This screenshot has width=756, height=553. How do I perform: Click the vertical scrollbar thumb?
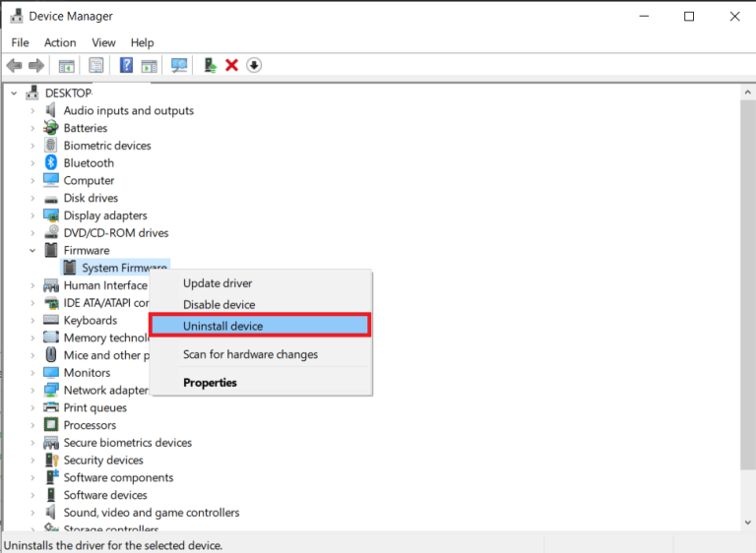click(748, 284)
